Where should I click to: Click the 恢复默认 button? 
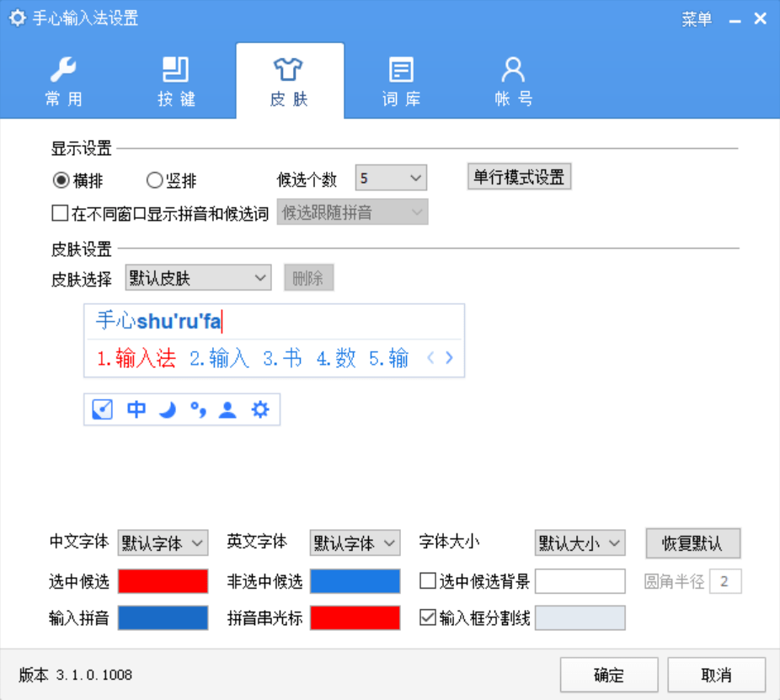pos(693,543)
